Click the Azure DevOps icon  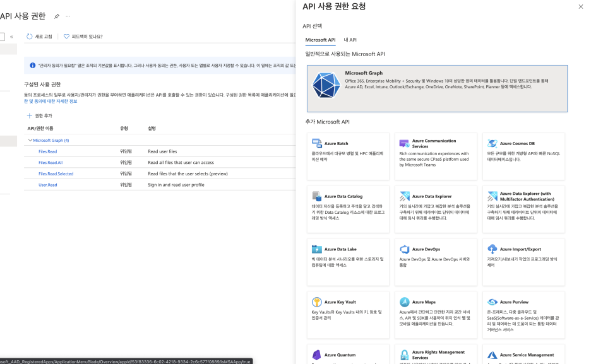[405, 249]
